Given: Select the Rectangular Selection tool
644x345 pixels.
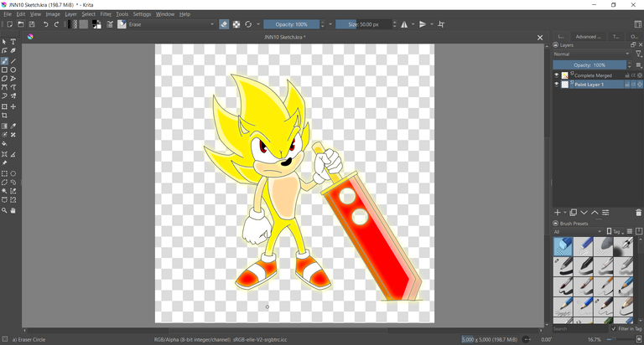Looking at the screenshot, I should (4, 173).
